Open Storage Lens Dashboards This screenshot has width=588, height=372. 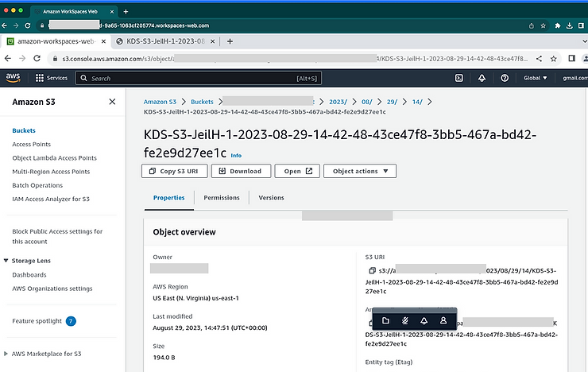29,274
